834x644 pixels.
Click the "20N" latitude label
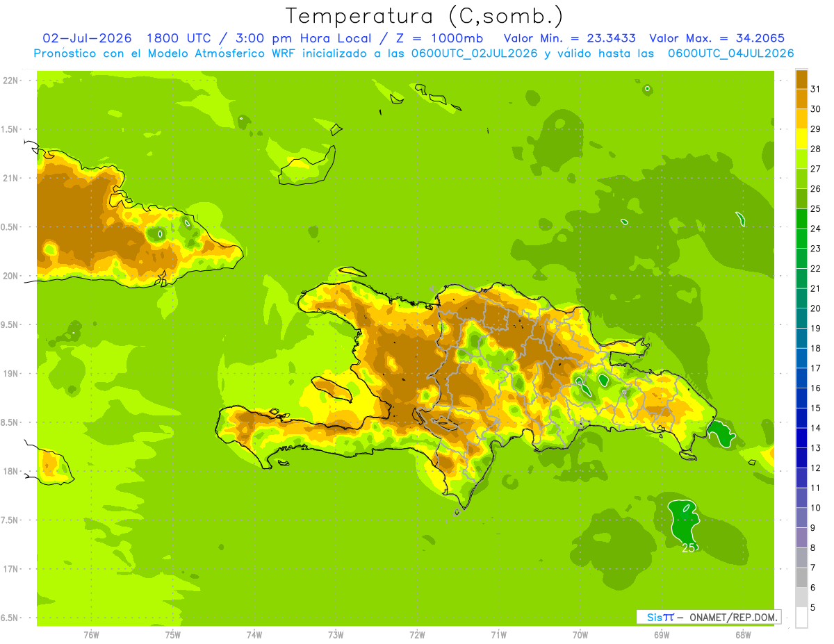click(10, 276)
